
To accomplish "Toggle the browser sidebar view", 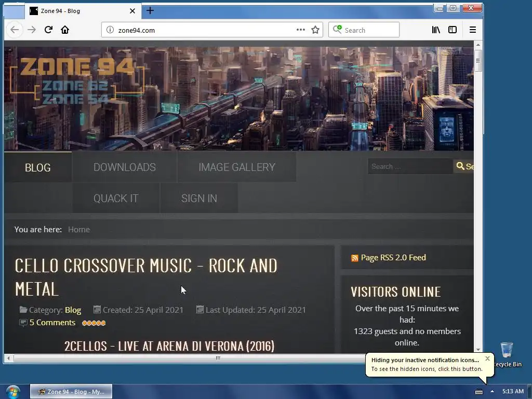I will coord(453,30).
